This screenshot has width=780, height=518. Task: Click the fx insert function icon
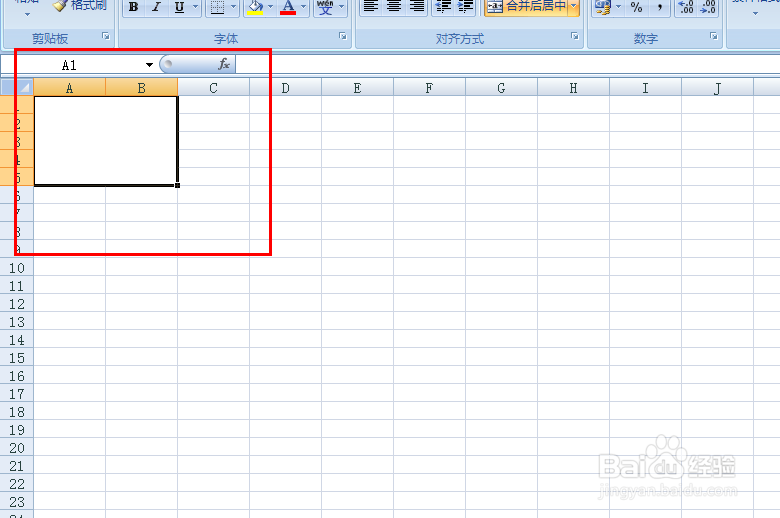click(x=224, y=64)
